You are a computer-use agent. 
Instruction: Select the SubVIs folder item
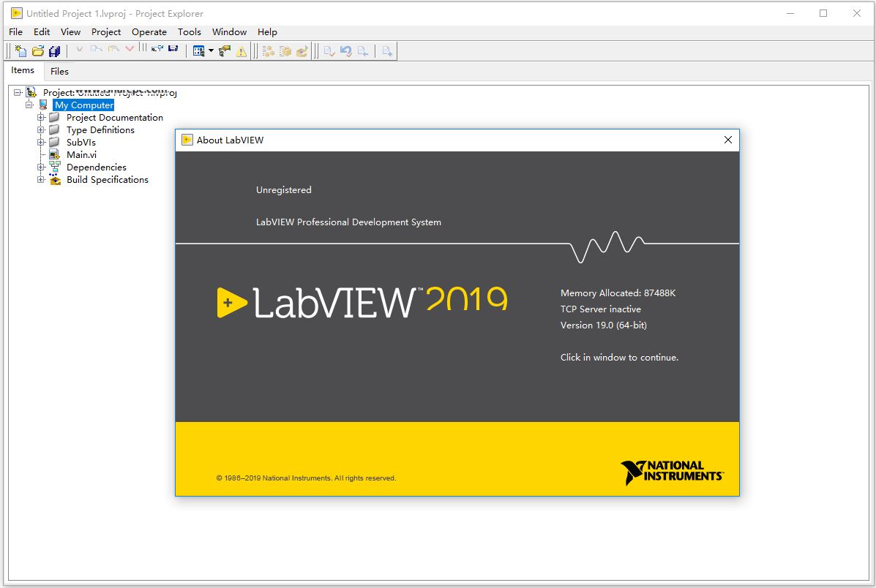pos(81,143)
